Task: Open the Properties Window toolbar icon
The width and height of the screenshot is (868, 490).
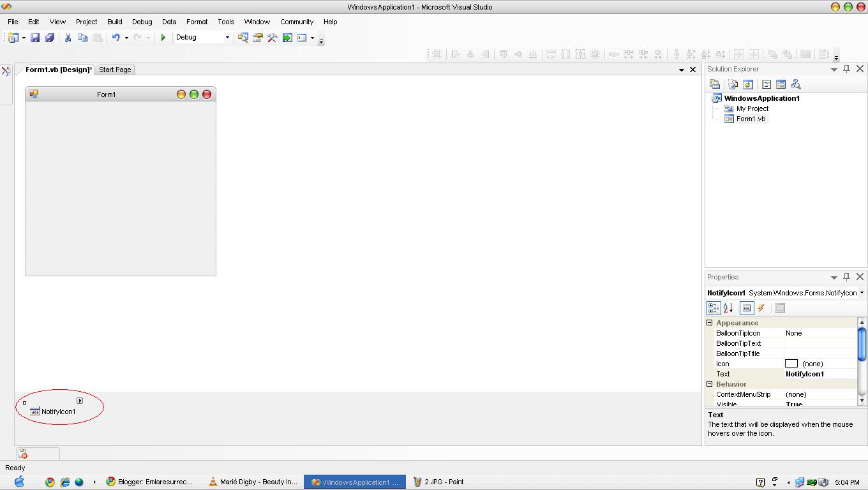Action: pos(258,38)
